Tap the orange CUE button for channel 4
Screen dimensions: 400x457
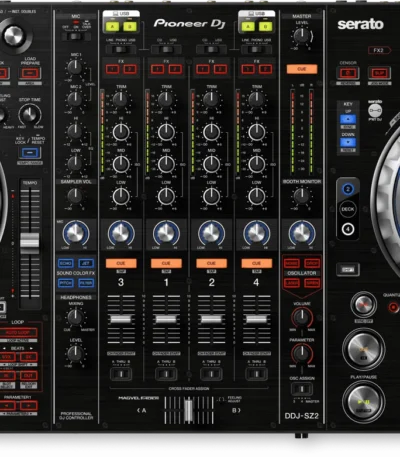click(x=257, y=263)
